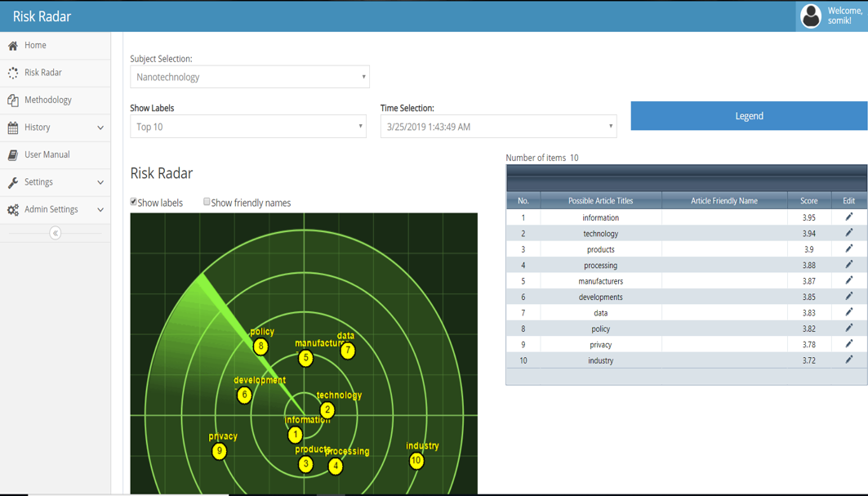The height and width of the screenshot is (496, 868).
Task: Expand the History menu chevron
Action: coord(100,127)
